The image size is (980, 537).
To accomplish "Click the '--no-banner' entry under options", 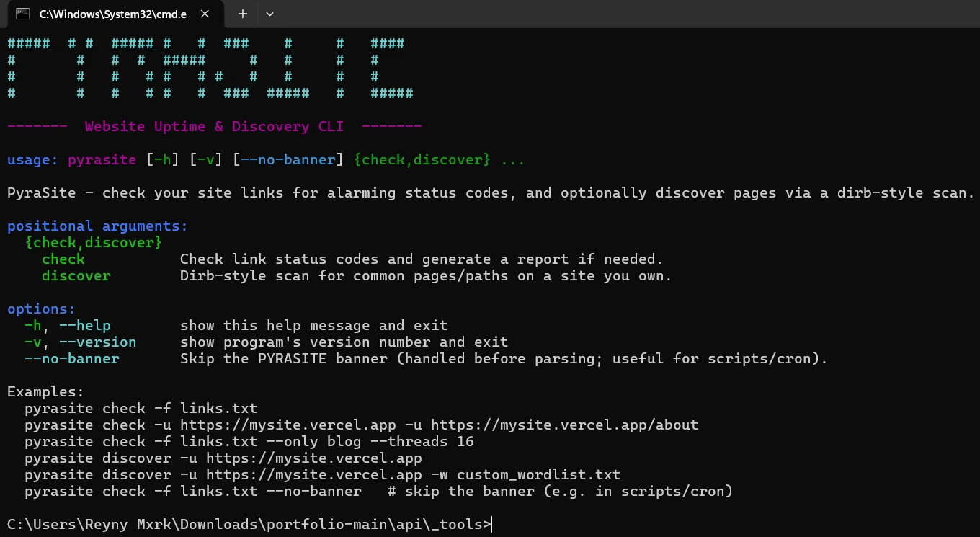I will [x=72, y=358].
